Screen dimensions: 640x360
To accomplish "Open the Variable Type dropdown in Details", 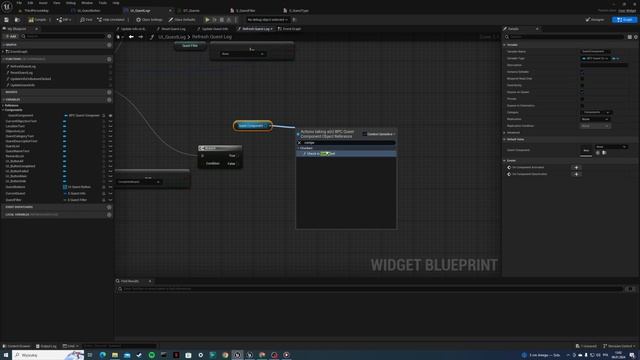I will coord(596,58).
